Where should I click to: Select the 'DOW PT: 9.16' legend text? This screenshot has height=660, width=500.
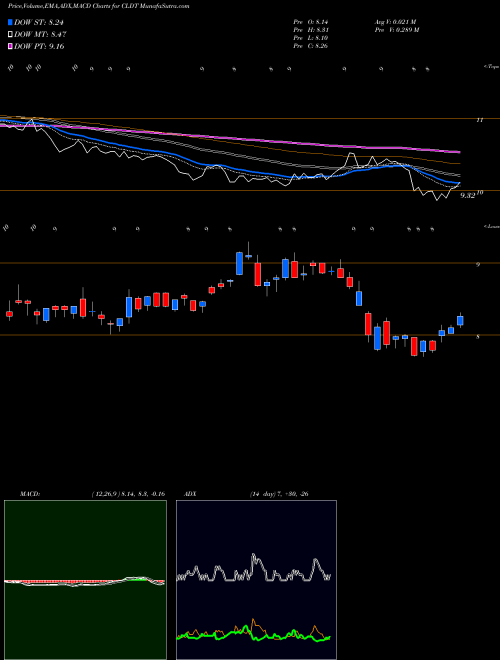[39, 46]
